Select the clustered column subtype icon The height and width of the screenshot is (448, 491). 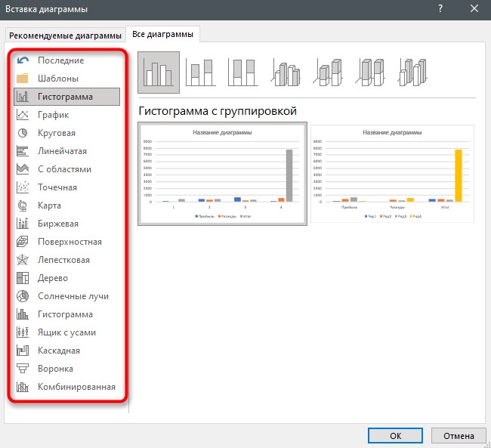coord(159,73)
